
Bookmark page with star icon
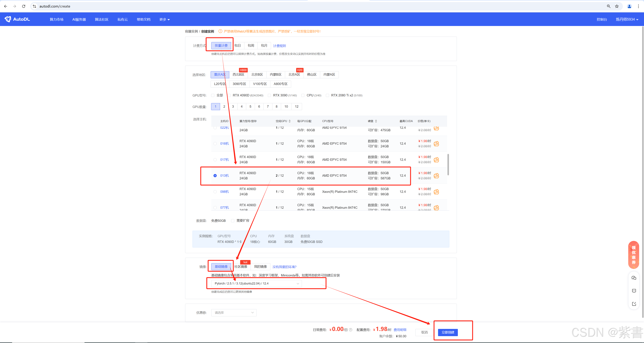[x=617, y=6]
